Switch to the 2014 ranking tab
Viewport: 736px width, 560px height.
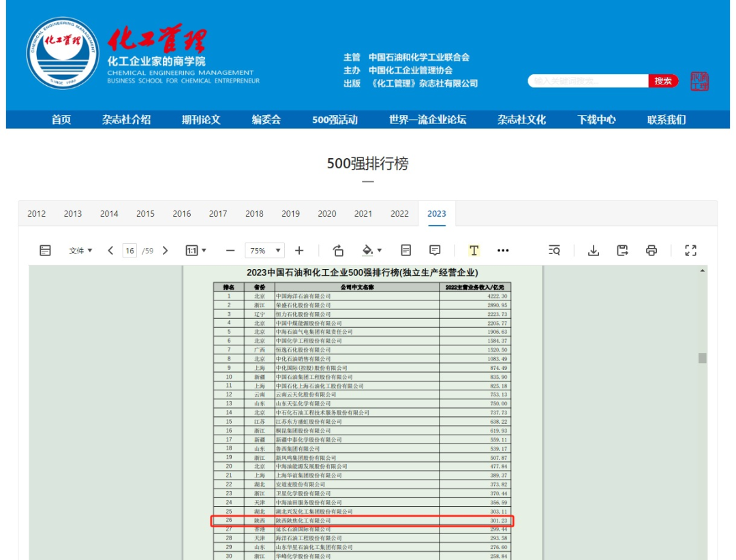click(109, 214)
